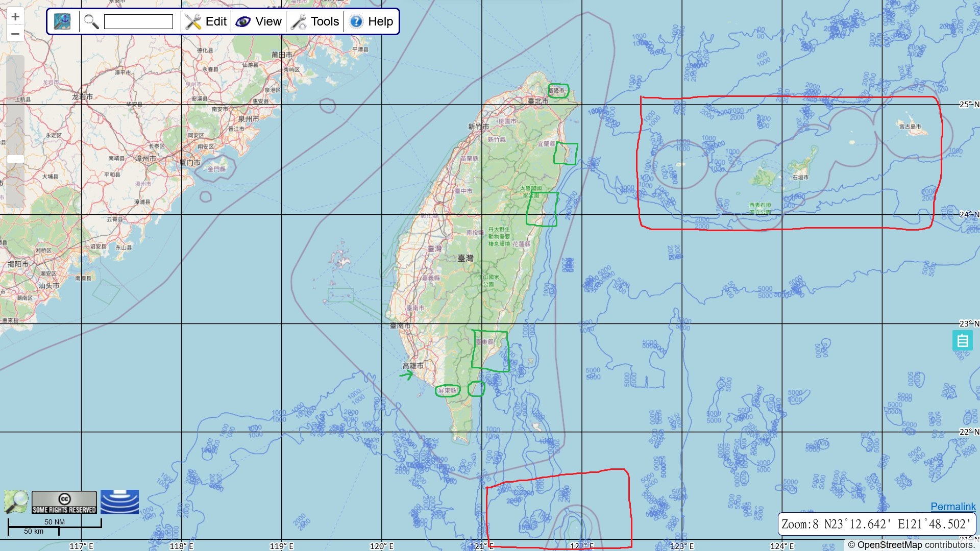Screen dimensions: 980x551
Task: Open the Permalink link
Action: point(952,507)
